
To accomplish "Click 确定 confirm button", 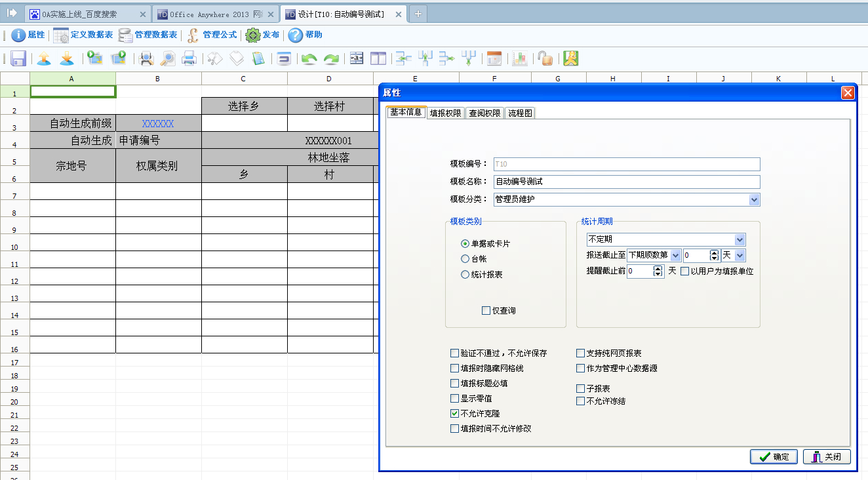I will click(774, 457).
